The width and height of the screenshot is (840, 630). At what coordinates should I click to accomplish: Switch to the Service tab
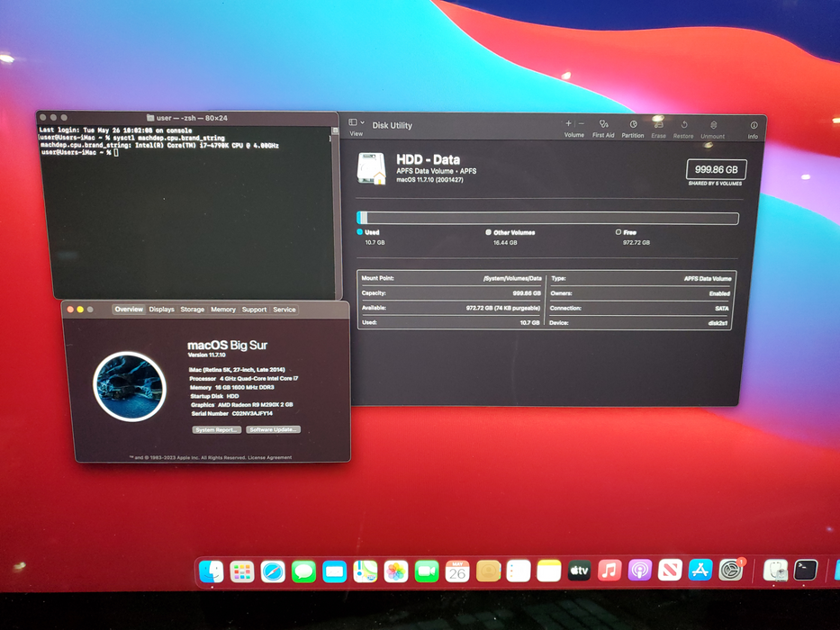click(284, 309)
